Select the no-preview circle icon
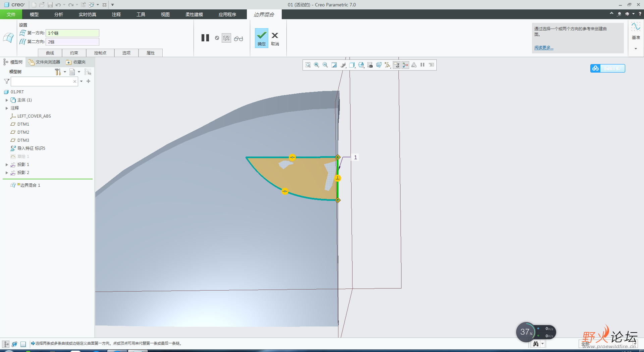 pyautogui.click(x=217, y=38)
